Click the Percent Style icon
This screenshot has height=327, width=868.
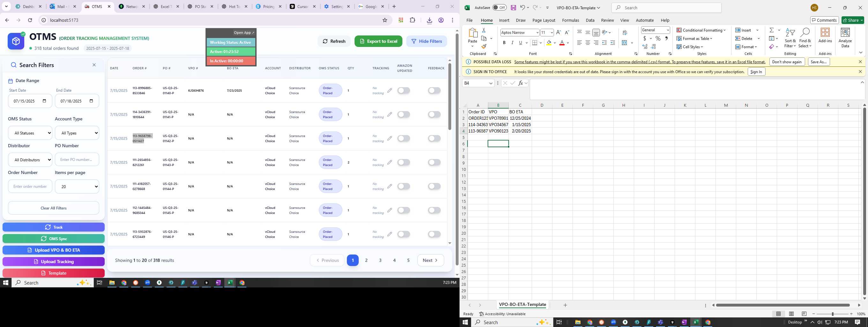coord(658,38)
